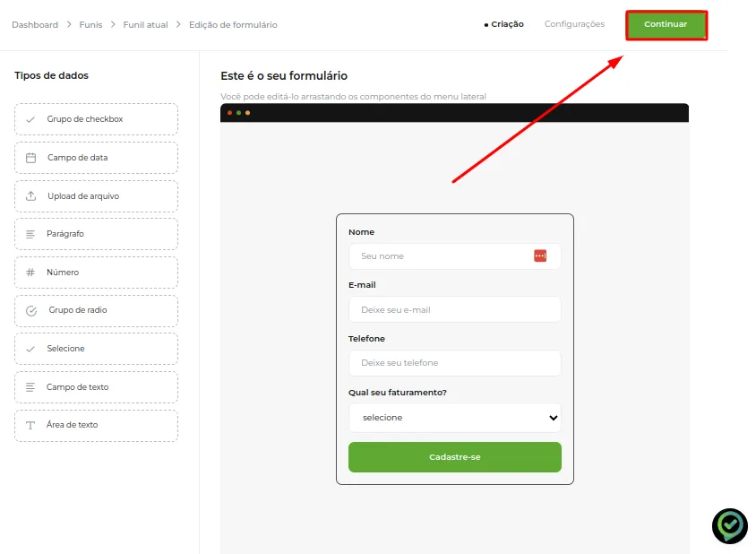The image size is (756, 554).
Task: Click the dropdown arrow next to selecione
Action: click(553, 418)
